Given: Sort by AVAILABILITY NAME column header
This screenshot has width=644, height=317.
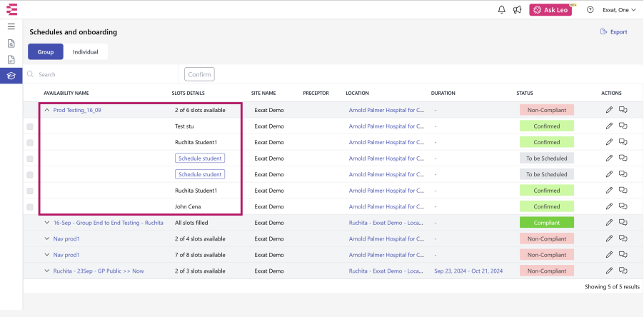Looking at the screenshot, I should tap(66, 94).
